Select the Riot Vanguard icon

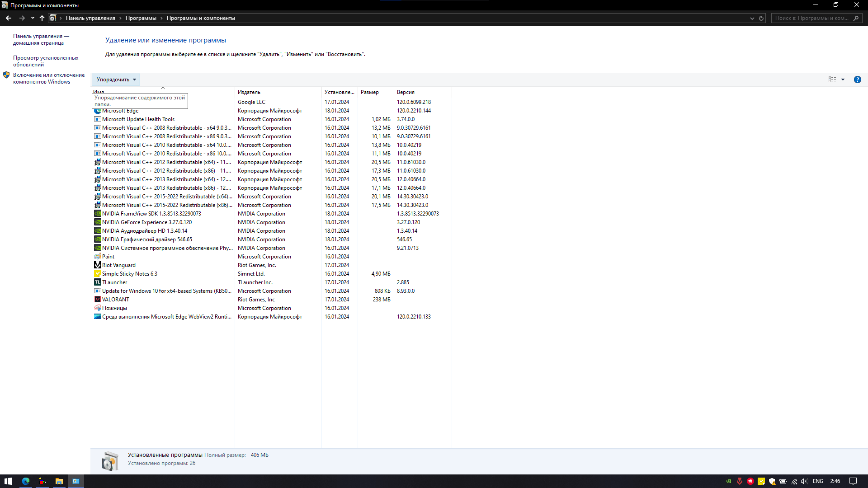tap(97, 265)
